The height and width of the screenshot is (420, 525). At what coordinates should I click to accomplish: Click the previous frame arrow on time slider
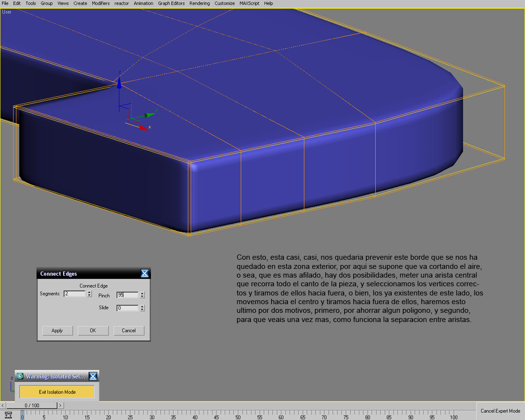[3, 405]
